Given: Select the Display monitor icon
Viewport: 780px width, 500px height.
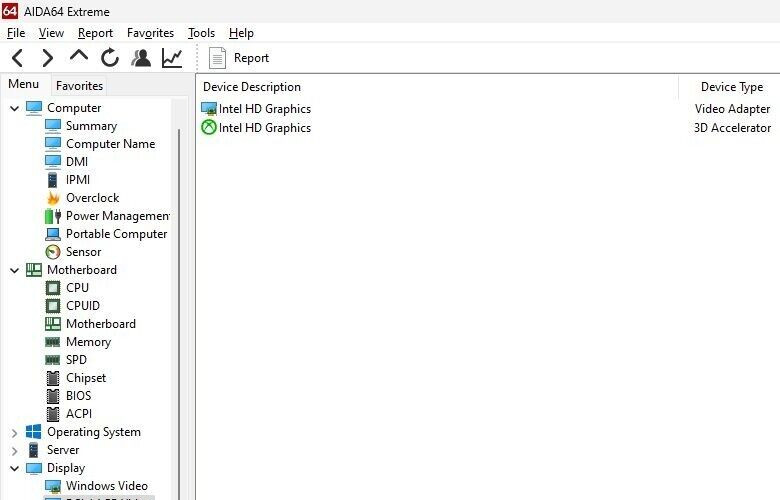Looking at the screenshot, I should pyautogui.click(x=34, y=468).
